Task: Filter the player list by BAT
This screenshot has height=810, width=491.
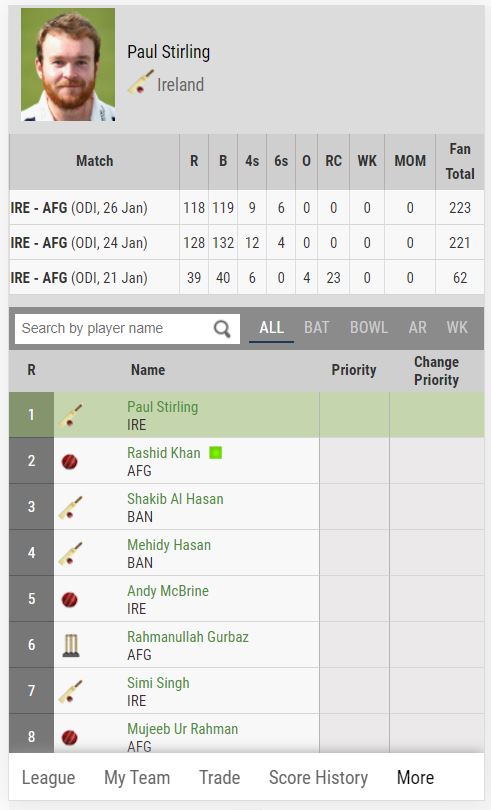Action: click(x=316, y=328)
